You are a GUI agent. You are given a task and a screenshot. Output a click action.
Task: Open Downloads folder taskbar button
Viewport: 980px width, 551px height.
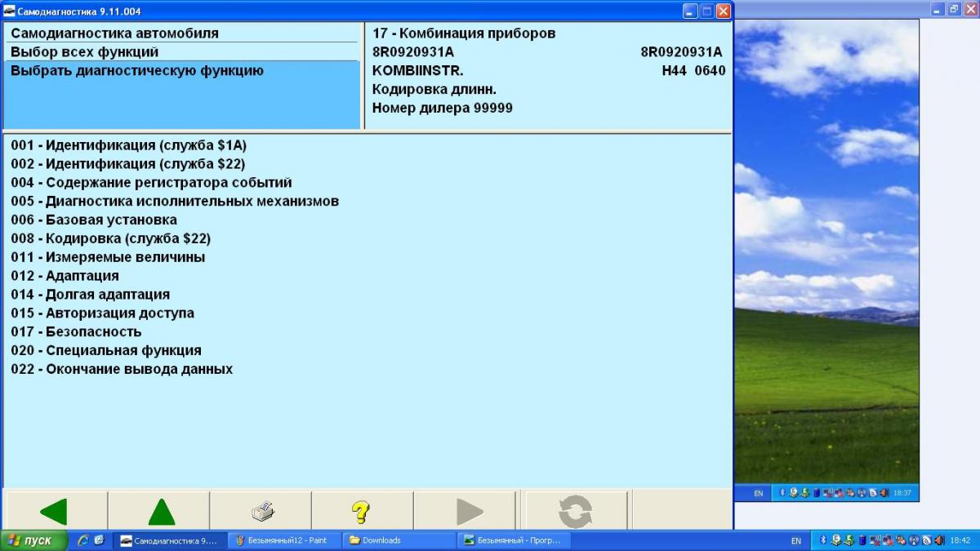coord(399,540)
